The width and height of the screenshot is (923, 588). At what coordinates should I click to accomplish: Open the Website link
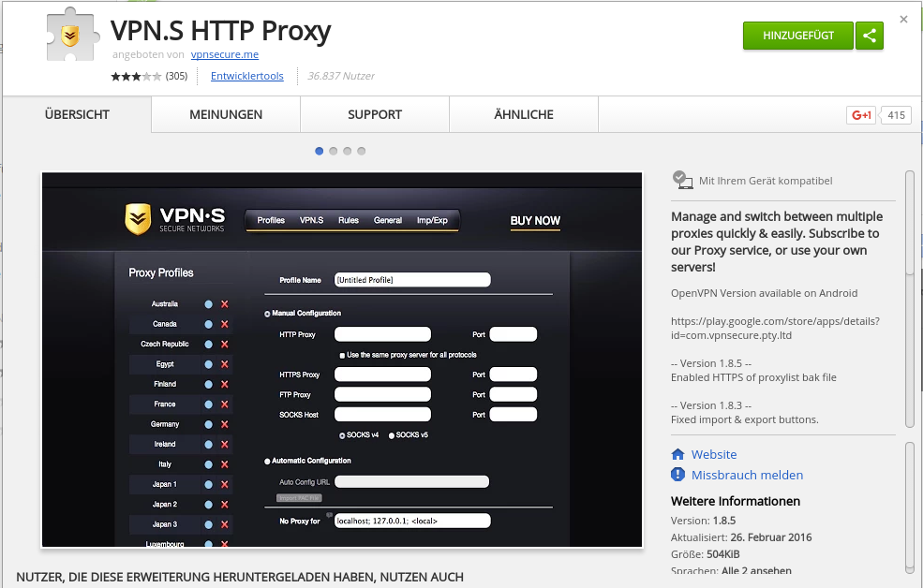tap(714, 454)
